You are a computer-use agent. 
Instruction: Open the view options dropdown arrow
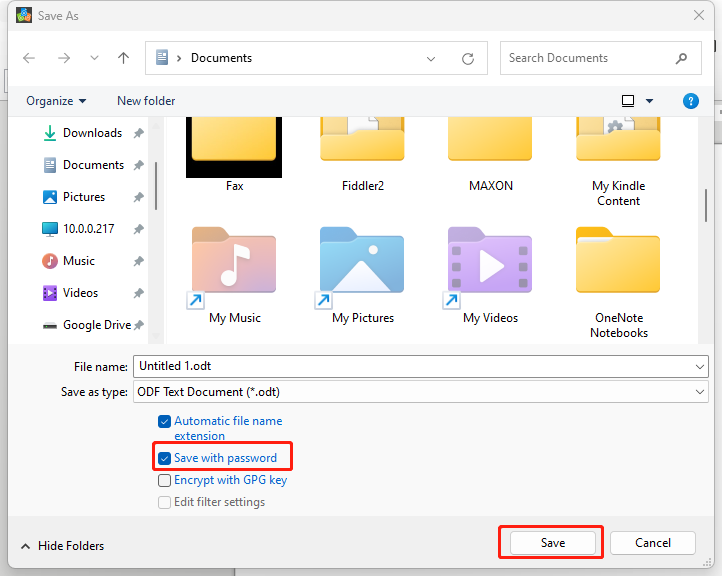(x=649, y=101)
